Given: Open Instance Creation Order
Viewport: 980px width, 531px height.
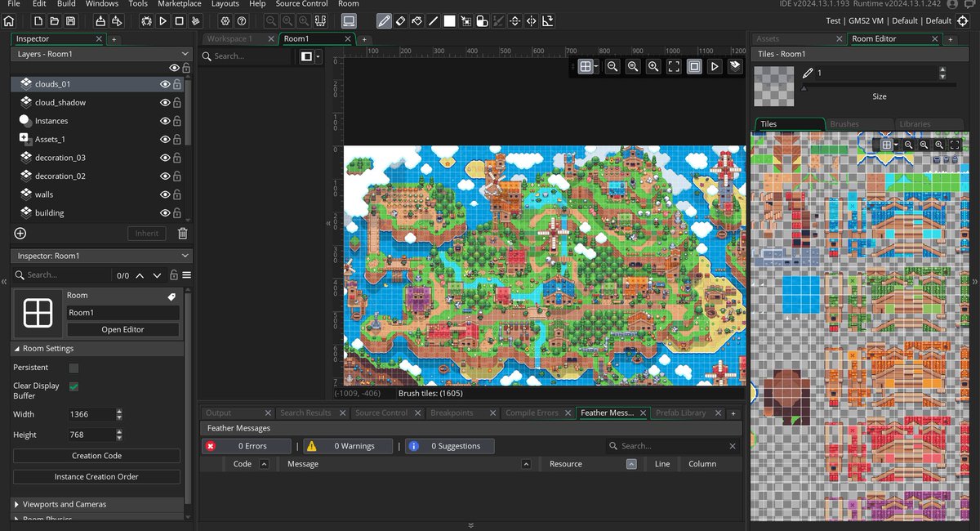Looking at the screenshot, I should point(96,476).
